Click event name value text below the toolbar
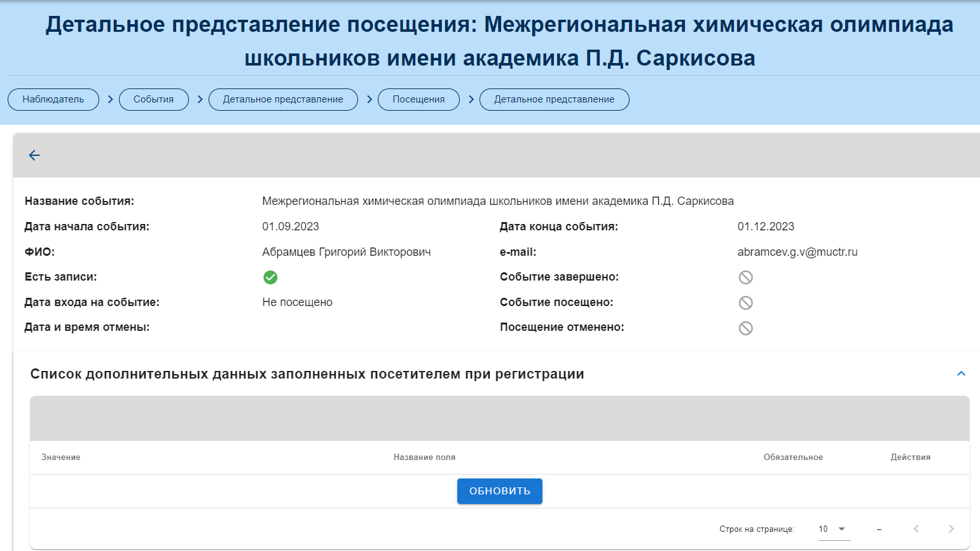 498,201
